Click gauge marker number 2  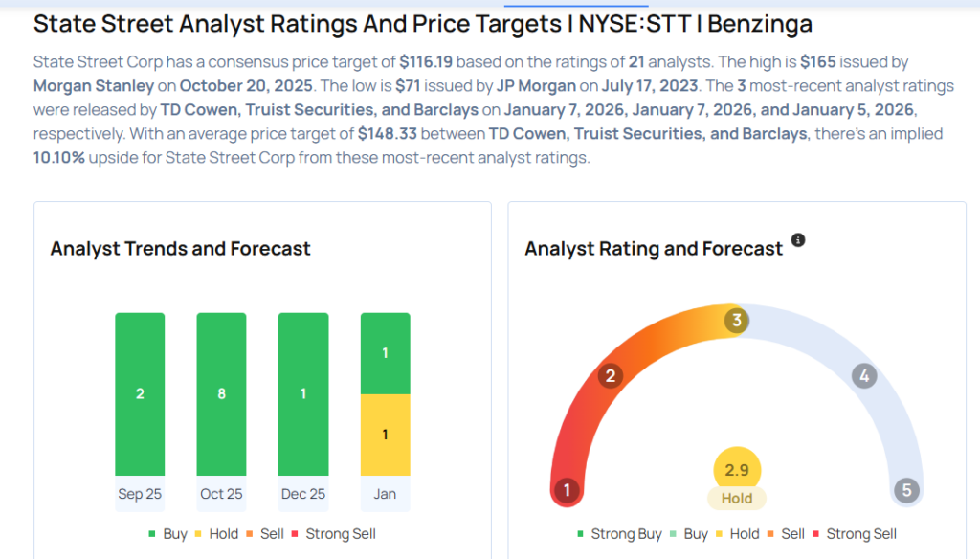pos(610,376)
